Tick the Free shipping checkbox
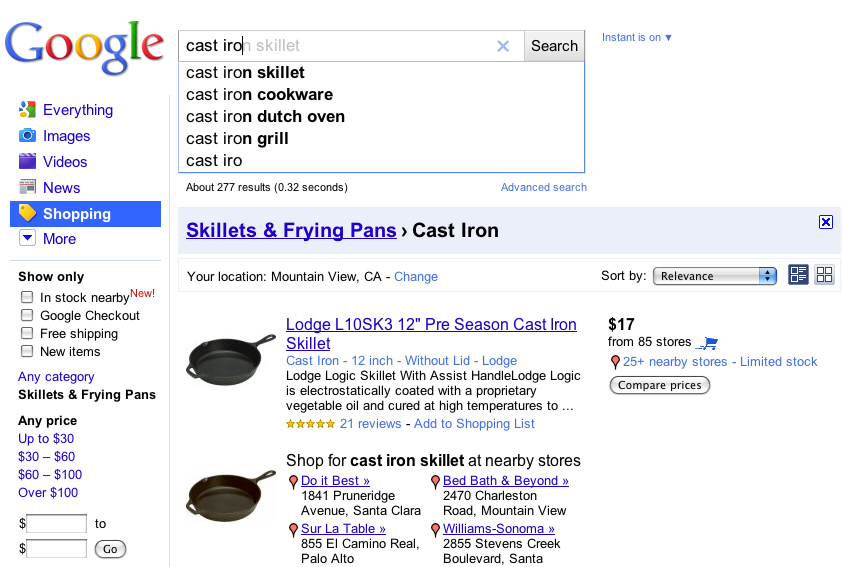Screen dimensions: 843x567 pos(27,334)
